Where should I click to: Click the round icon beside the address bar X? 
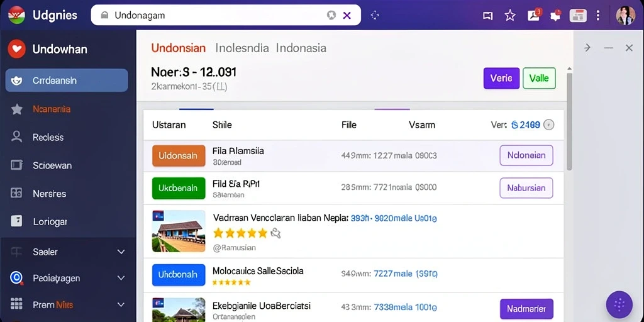point(331,15)
